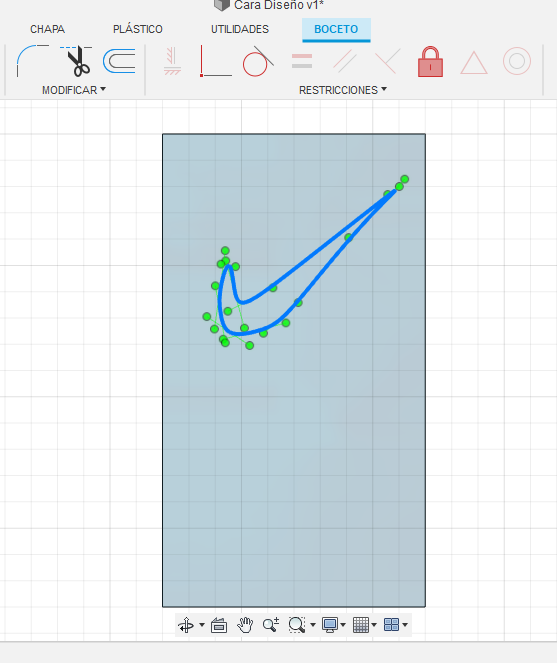Click the Cara Diseño v1 document title

point(279,5)
